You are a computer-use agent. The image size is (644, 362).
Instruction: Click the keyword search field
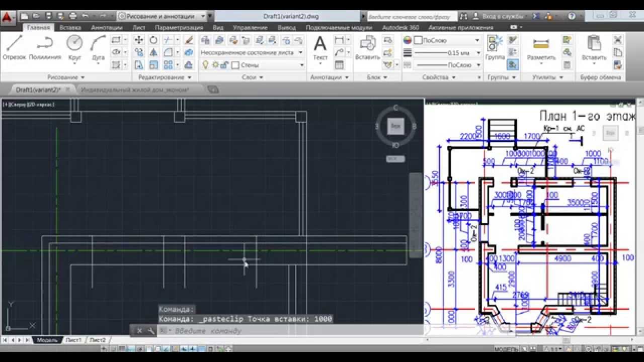pyautogui.click(x=412, y=16)
